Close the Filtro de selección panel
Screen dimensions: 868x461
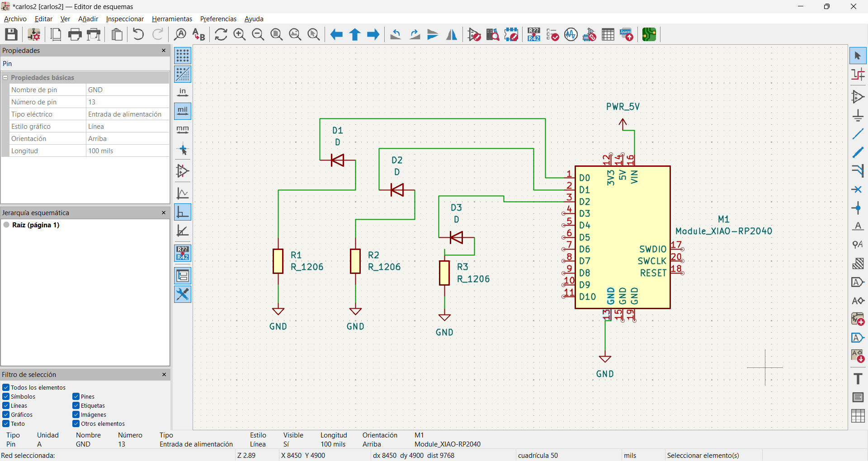tap(164, 375)
